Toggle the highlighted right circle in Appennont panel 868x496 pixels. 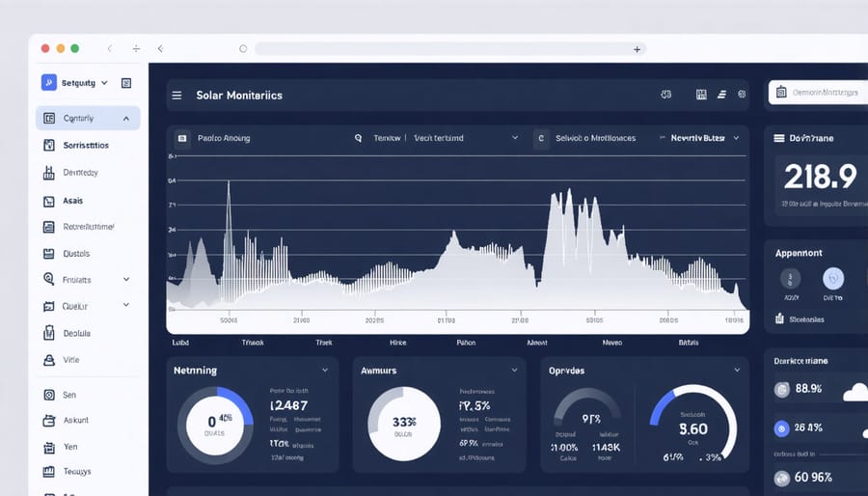833,279
